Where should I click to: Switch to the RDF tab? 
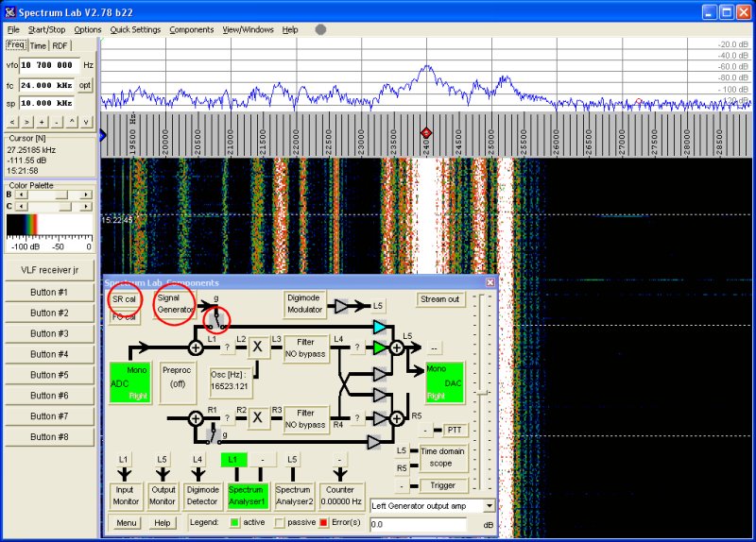(60, 45)
